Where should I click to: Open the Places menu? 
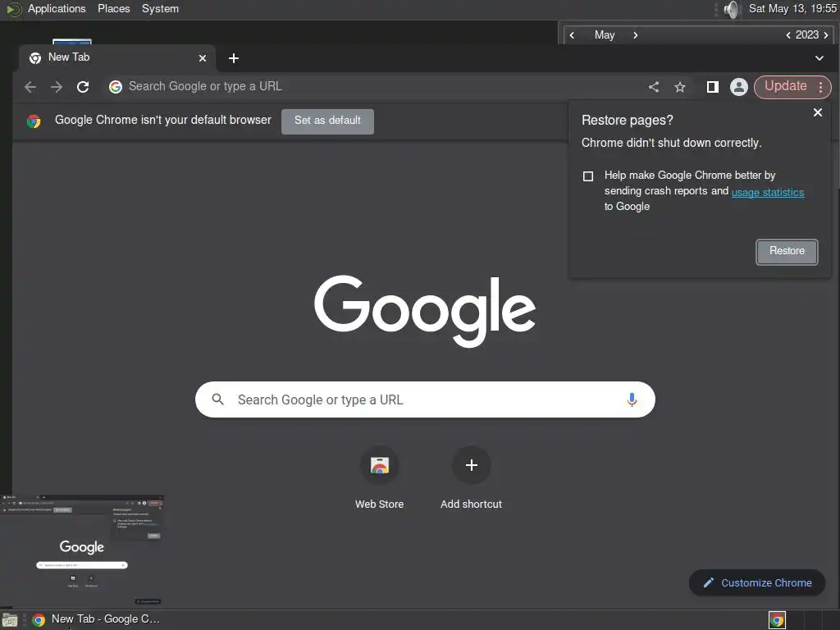pyautogui.click(x=113, y=9)
